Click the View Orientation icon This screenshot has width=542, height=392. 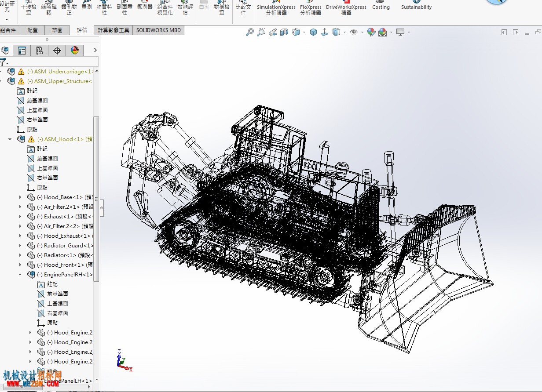tap(296, 32)
